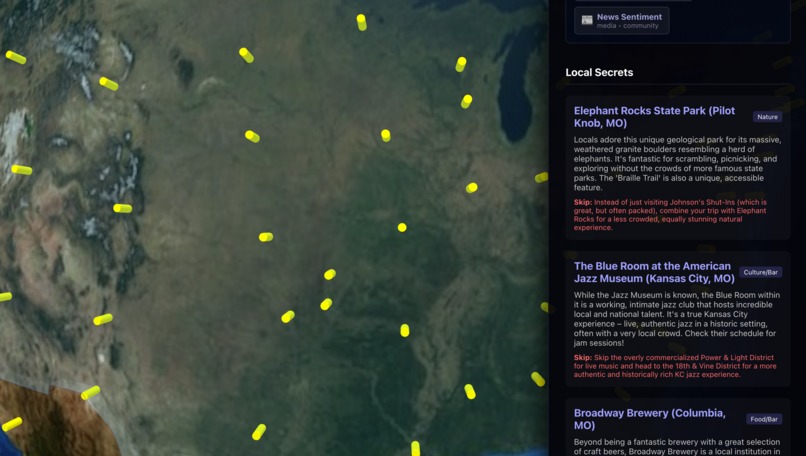
Task: Click the Skip tip mentioning Johnson's Shut-Ins
Action: (x=670, y=215)
